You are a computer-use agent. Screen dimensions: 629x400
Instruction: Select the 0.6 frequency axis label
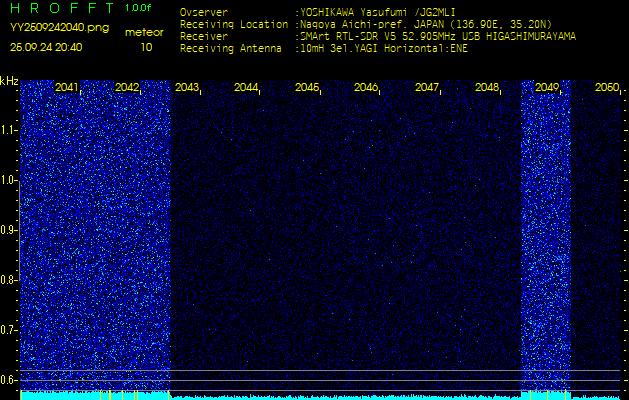[8, 380]
